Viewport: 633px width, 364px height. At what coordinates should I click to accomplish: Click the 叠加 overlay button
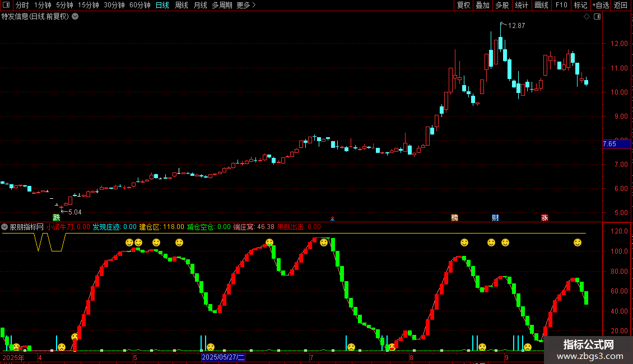(482, 5)
